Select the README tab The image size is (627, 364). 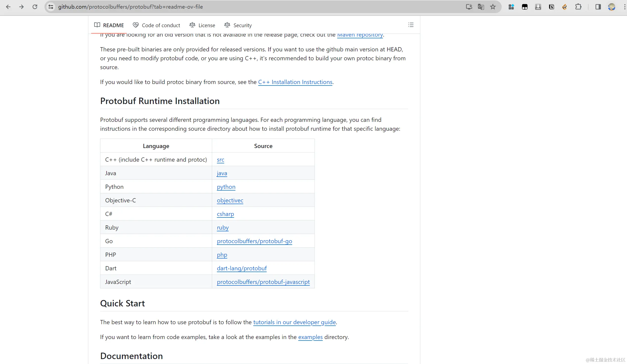click(x=109, y=25)
